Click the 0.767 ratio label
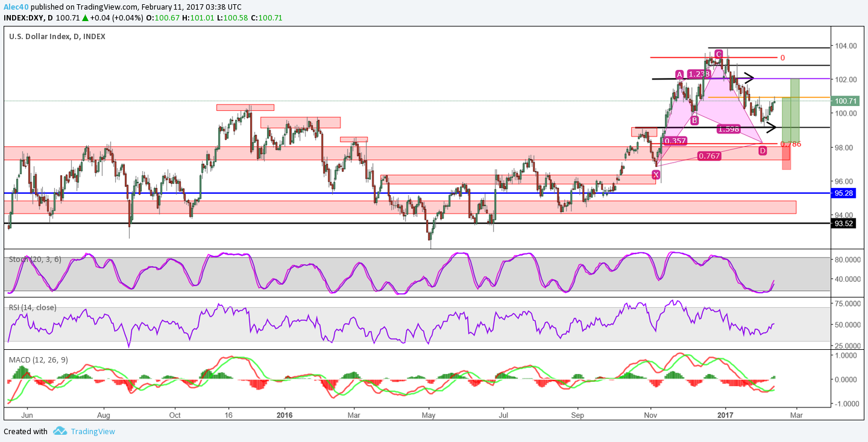Image resolution: width=868 pixels, height=442 pixels. coord(708,156)
